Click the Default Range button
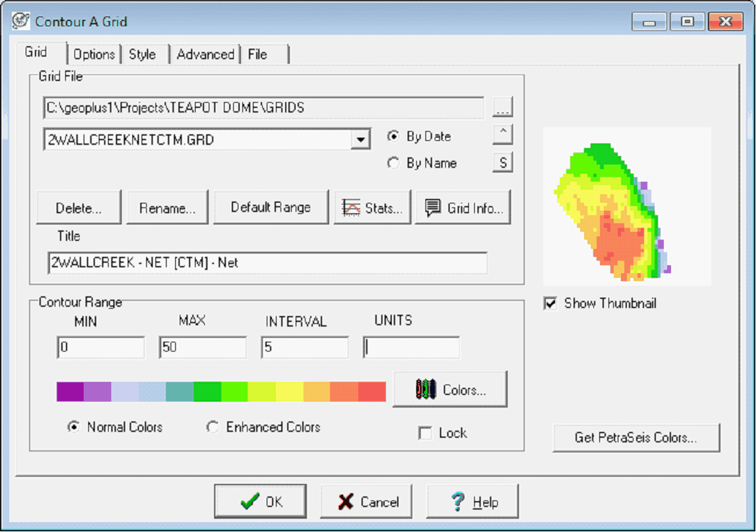This screenshot has height=532, width=756. 271,207
